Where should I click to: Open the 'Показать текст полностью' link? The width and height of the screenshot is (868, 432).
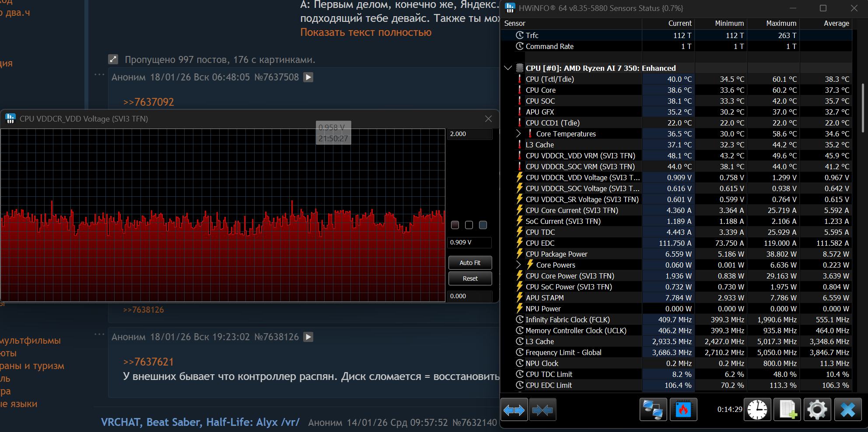(x=366, y=32)
